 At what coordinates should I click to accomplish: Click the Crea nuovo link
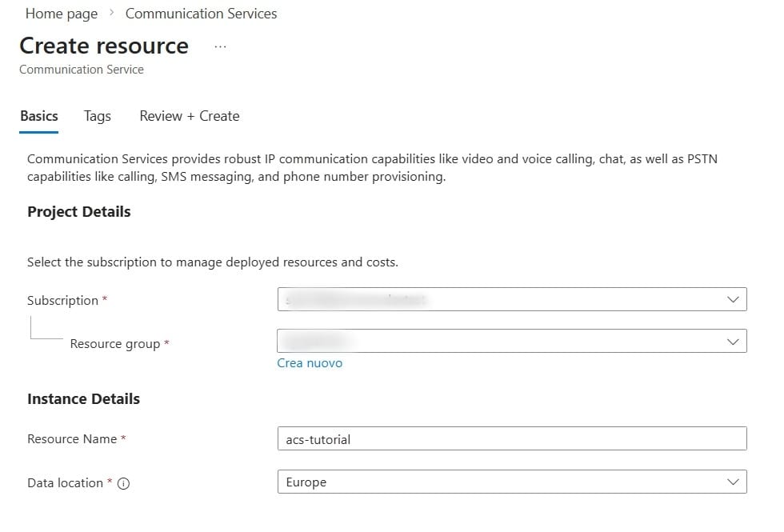tap(310, 363)
